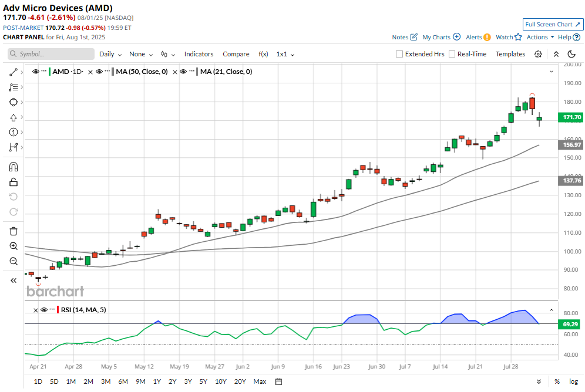
Task: Open the Indicators menu
Action: [199, 54]
